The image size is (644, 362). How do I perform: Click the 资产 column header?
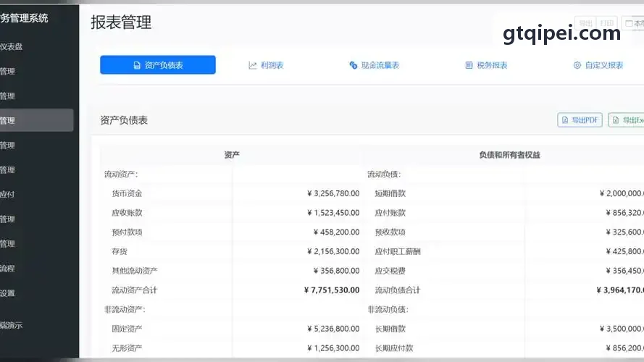point(232,155)
